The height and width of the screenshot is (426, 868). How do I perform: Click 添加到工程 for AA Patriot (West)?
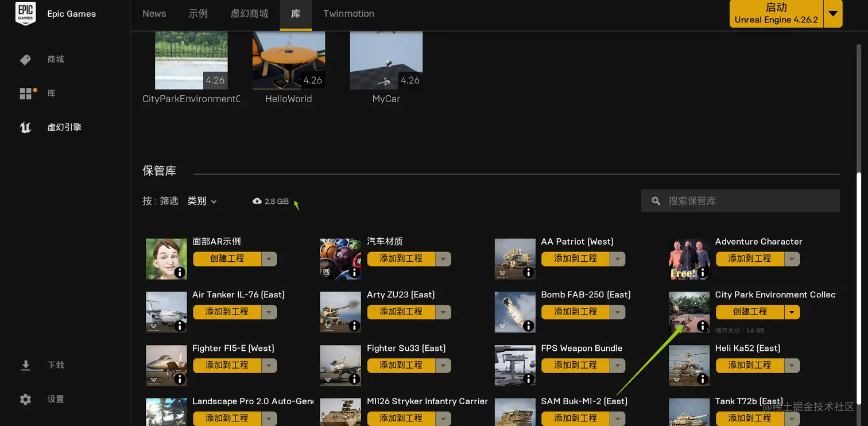pyautogui.click(x=576, y=259)
